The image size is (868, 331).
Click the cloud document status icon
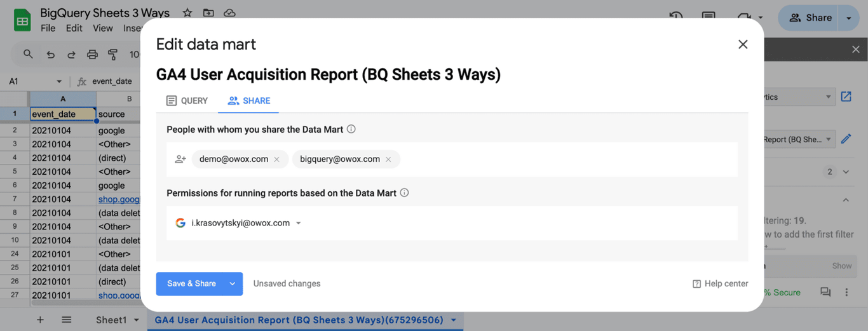click(229, 13)
